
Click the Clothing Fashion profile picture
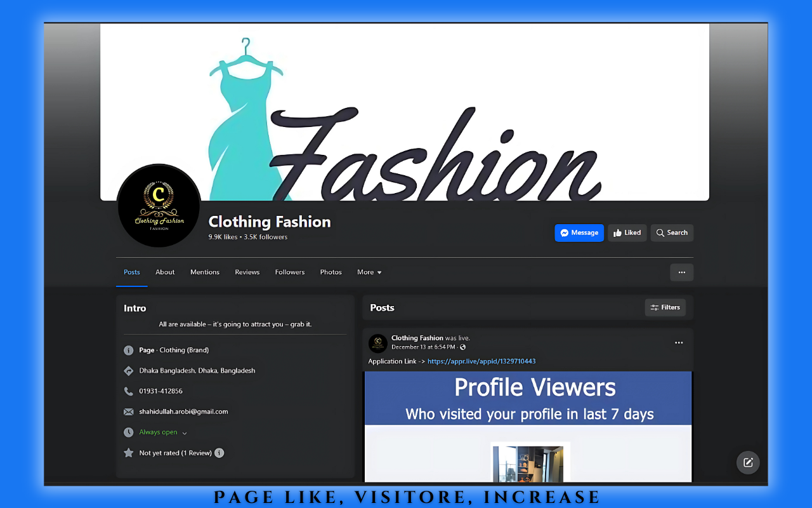(159, 205)
